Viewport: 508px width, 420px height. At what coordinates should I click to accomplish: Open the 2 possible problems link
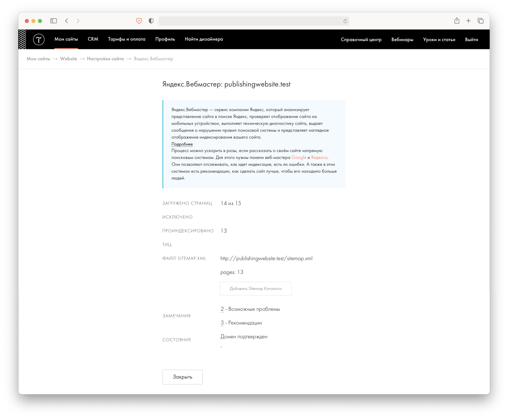[x=222, y=309]
